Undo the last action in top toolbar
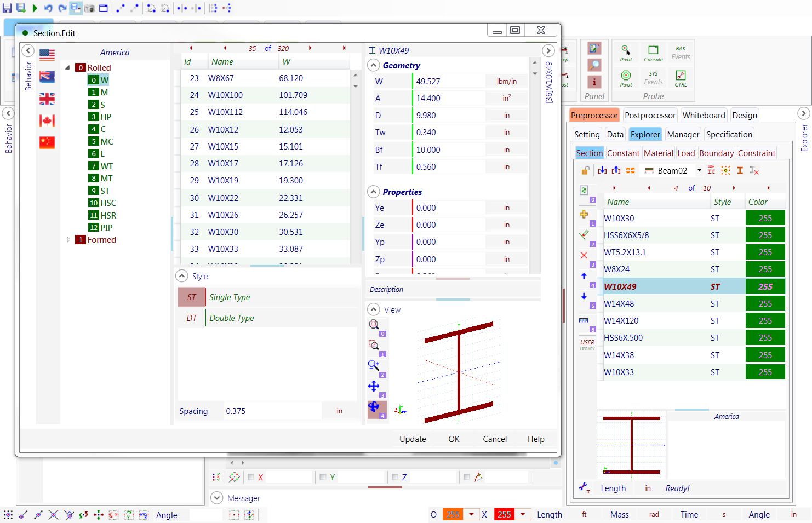This screenshot has height=523, width=812. tap(48, 8)
